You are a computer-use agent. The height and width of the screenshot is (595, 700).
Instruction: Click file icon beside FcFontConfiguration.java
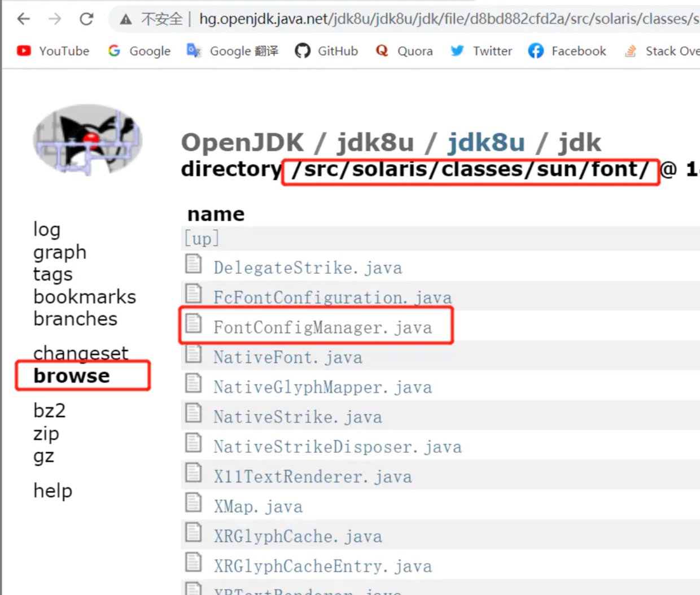194,294
